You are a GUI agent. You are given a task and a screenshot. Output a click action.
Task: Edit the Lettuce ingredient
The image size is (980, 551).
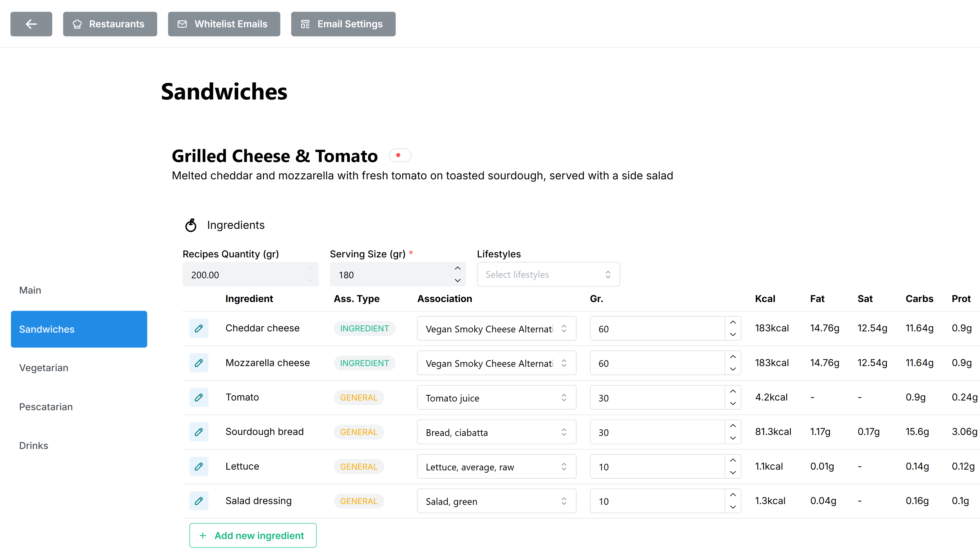pos(199,467)
